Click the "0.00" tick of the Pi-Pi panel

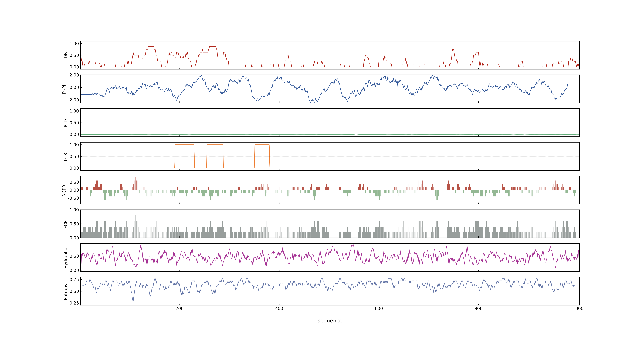tap(74, 87)
